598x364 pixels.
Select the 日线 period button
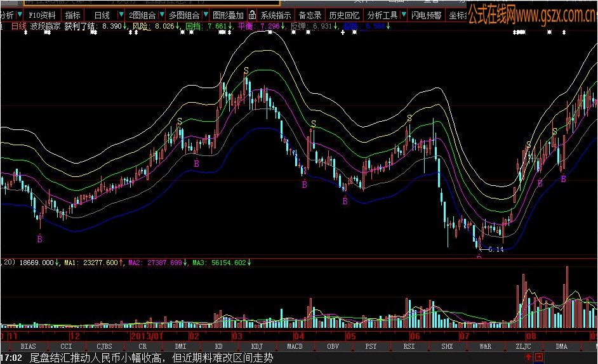click(102, 15)
